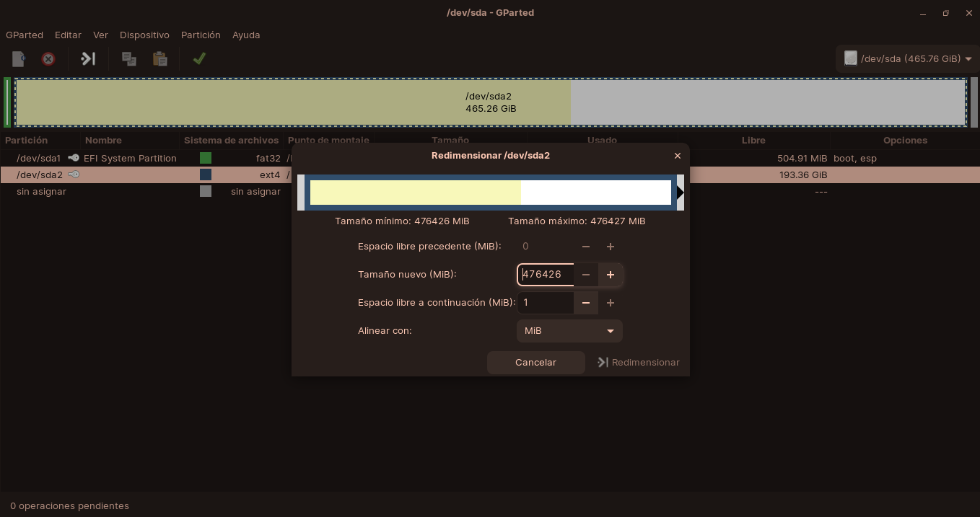Image resolution: width=980 pixels, height=517 pixels.
Task: Click the white free area in resize bar
Action: click(x=596, y=193)
